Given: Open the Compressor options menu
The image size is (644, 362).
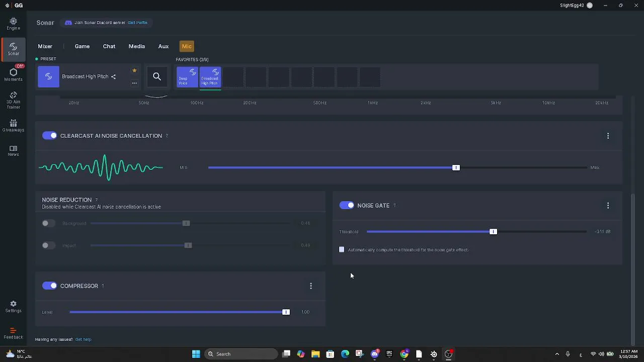Looking at the screenshot, I should click(311, 286).
